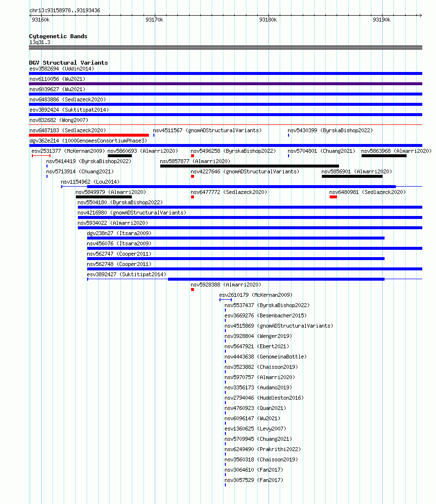Select esv2531377 (McKernan2009) label

coord(68,151)
